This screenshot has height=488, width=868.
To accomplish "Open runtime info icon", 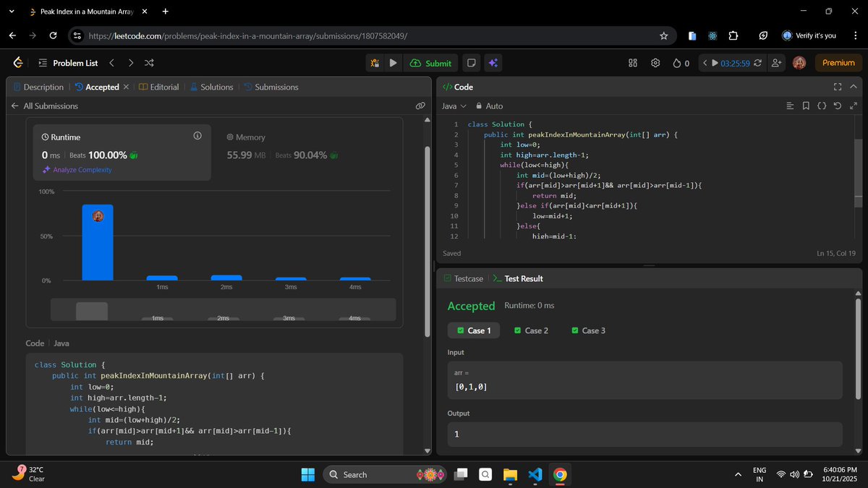I will (x=197, y=136).
